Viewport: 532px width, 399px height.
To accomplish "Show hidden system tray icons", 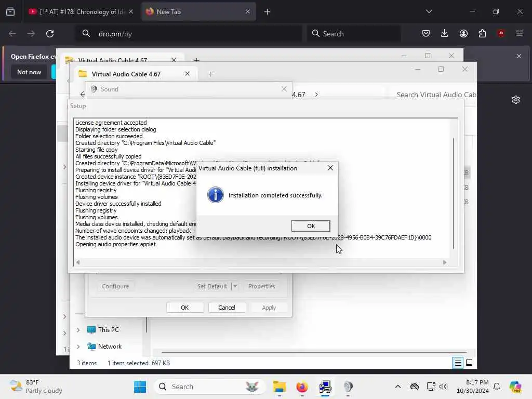I will (398, 387).
